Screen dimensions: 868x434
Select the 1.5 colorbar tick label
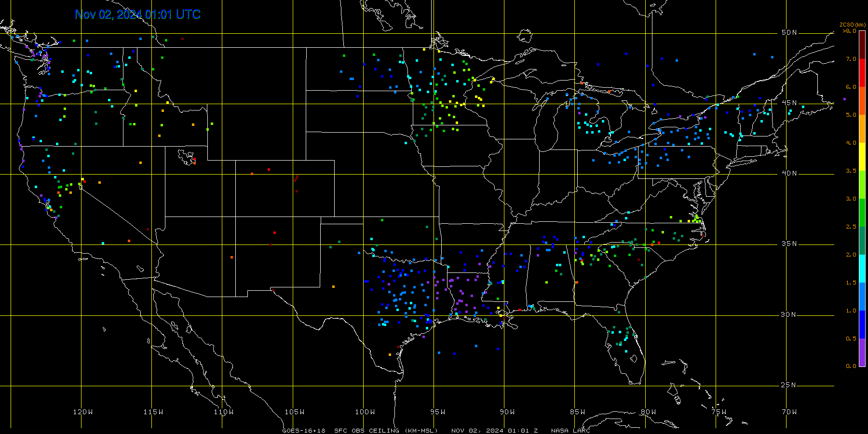click(x=851, y=283)
